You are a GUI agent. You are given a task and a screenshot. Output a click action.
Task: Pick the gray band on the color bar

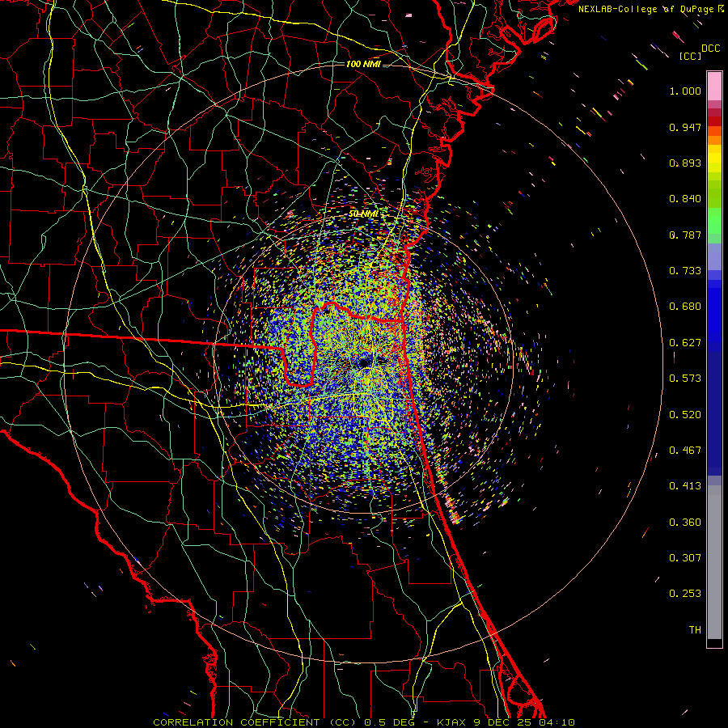(x=714, y=562)
